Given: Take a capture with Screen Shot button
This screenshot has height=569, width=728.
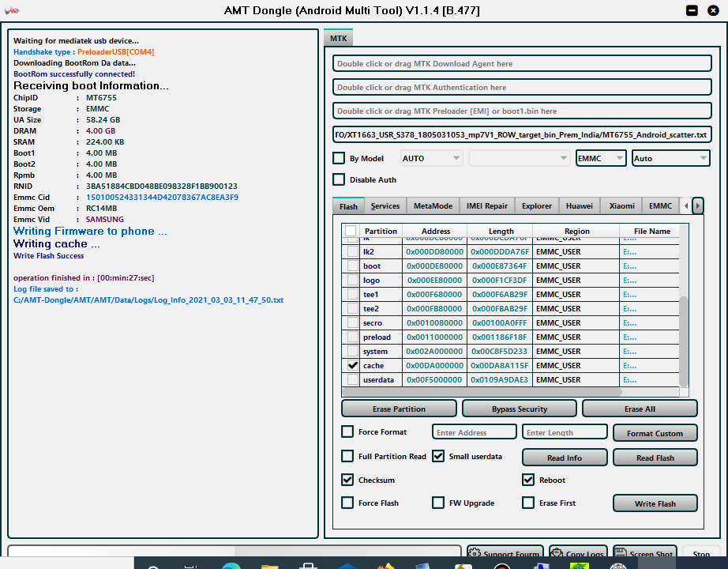Looking at the screenshot, I should [x=644, y=553].
